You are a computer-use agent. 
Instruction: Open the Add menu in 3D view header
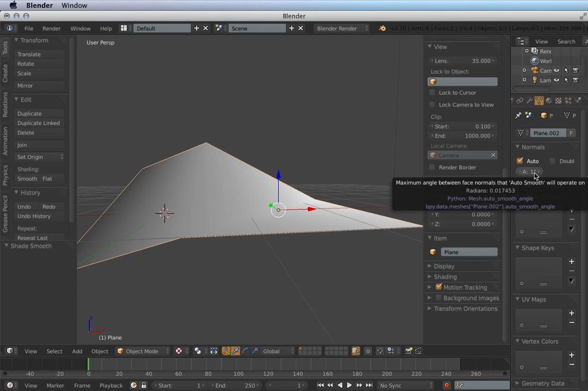[x=77, y=351]
